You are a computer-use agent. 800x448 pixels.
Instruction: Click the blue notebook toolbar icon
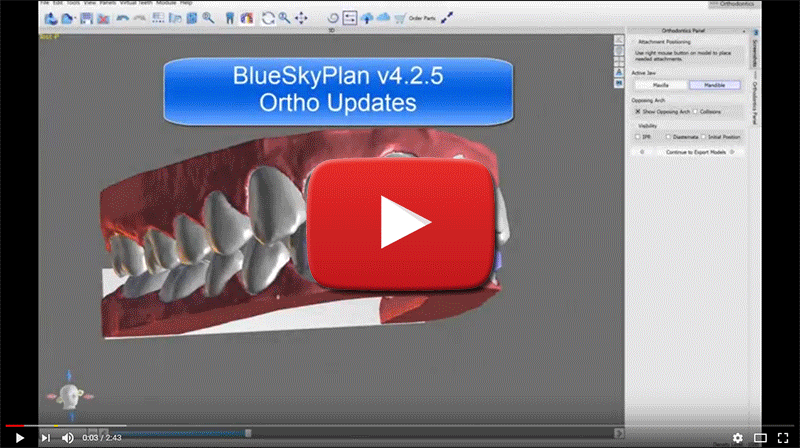(x=191, y=18)
